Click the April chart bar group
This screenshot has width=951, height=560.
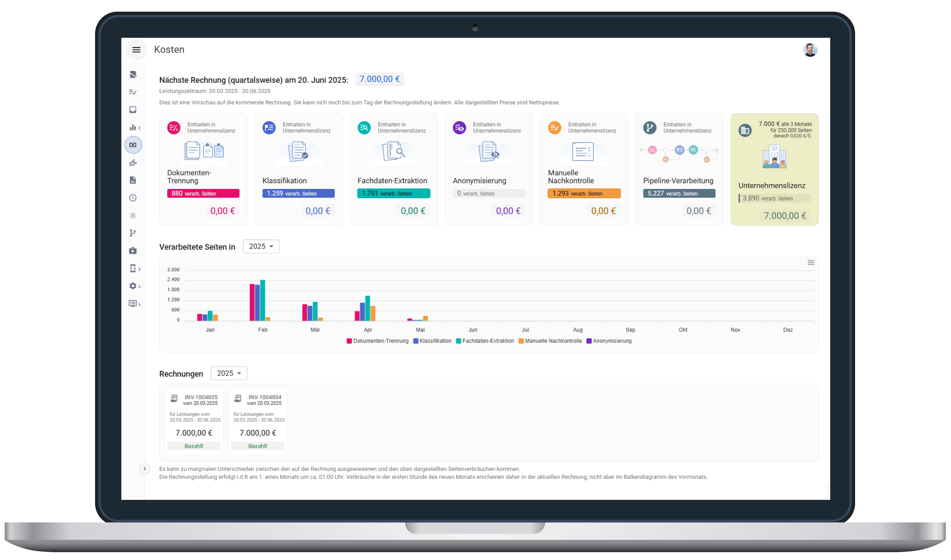pyautogui.click(x=365, y=308)
